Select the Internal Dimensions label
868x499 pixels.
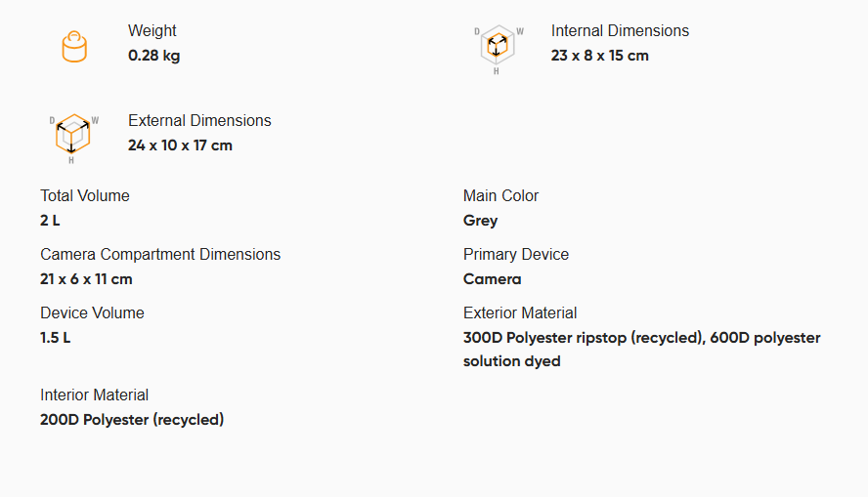(620, 30)
